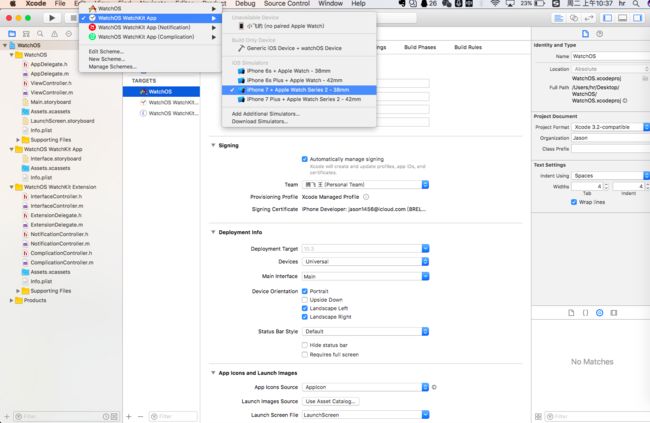Enable Hide status bar option

[305, 345]
